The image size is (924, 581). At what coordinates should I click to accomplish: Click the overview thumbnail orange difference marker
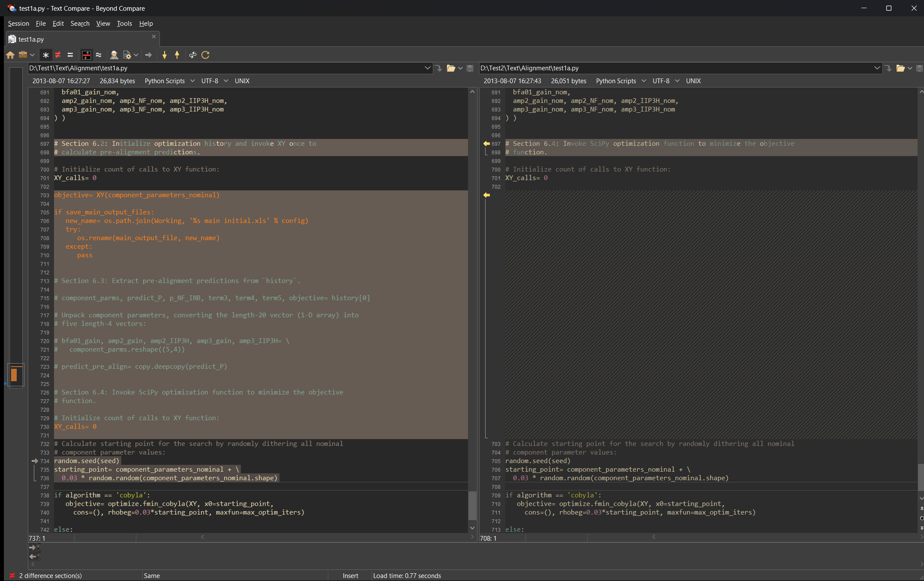[14, 375]
